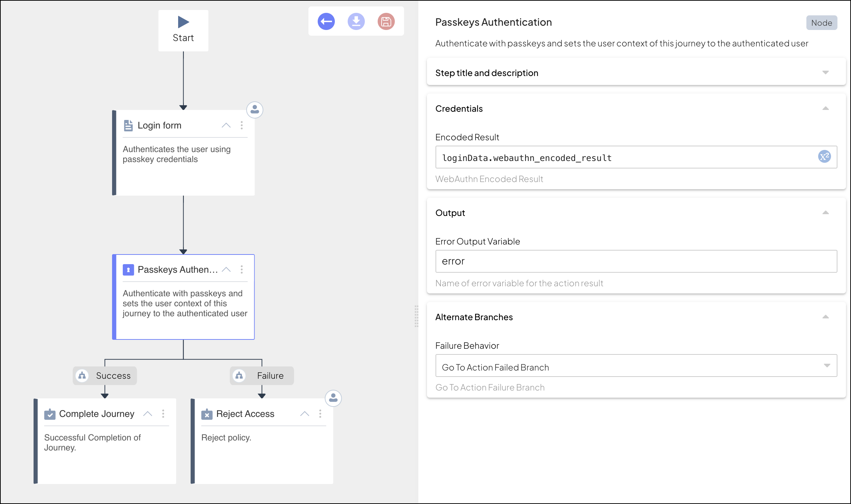Click the Node badge label
The image size is (851, 504).
coord(821,23)
